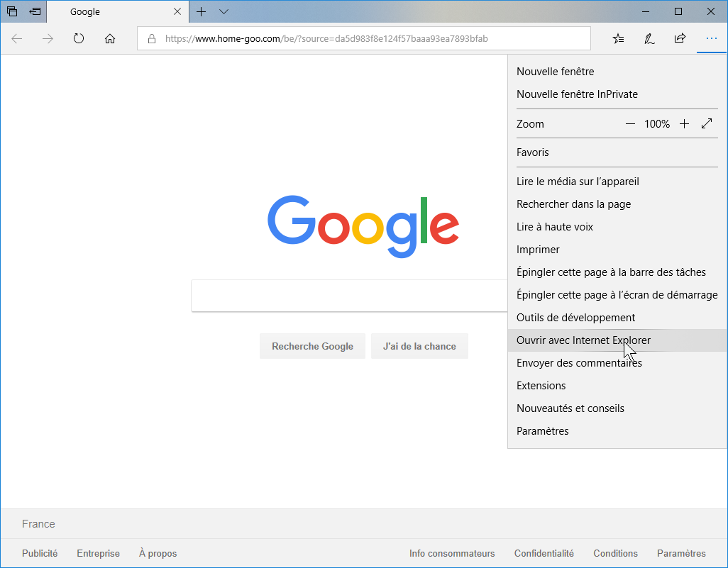Go to the home page
Viewport: 728px width, 568px height.
click(110, 38)
